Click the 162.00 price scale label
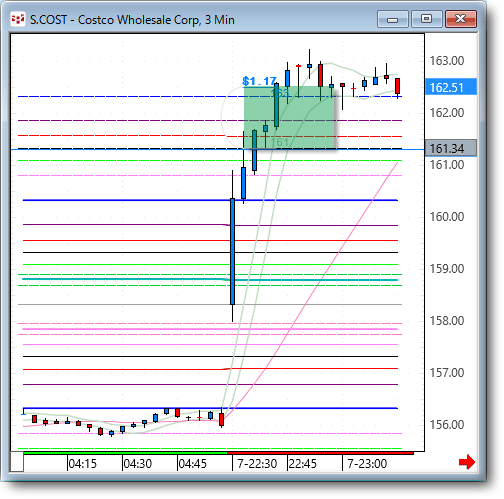Screen dimensions: 504x499 click(447, 113)
